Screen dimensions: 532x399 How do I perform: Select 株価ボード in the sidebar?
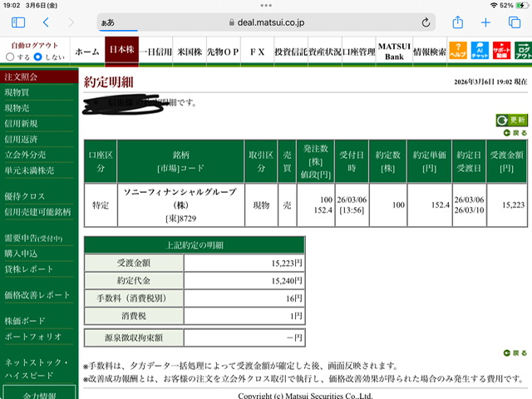coord(25,321)
